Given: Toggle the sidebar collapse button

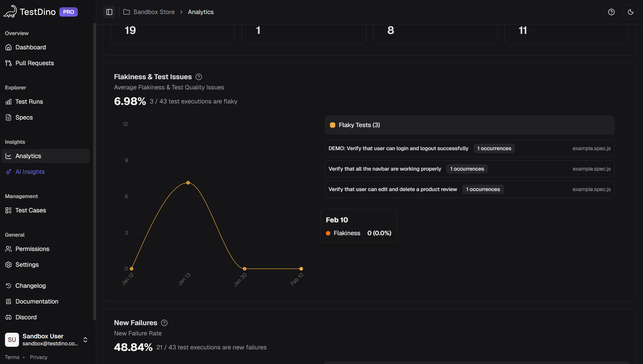Looking at the screenshot, I should tap(109, 12).
